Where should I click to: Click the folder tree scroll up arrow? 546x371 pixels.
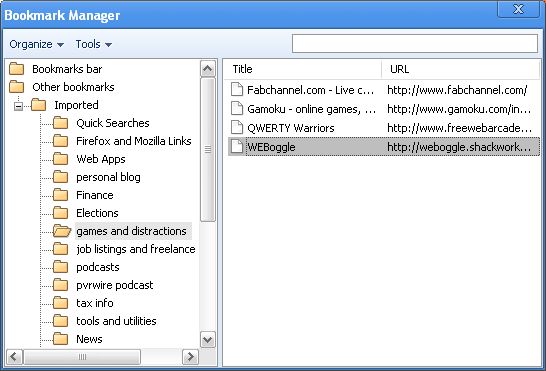tap(208, 69)
